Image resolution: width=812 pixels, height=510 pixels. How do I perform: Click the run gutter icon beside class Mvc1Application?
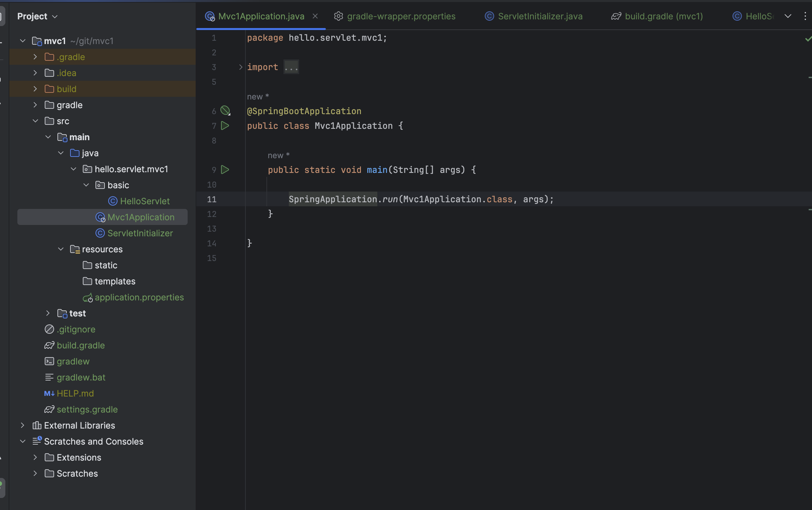225,126
